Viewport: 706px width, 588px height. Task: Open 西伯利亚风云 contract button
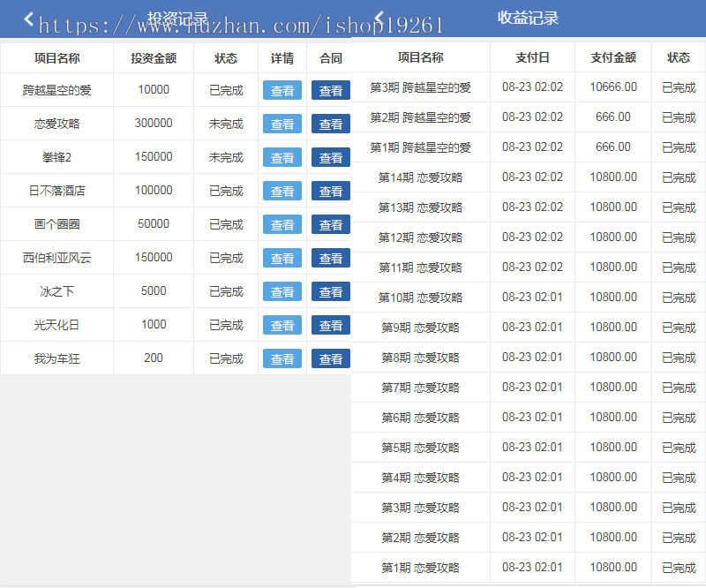point(331,258)
